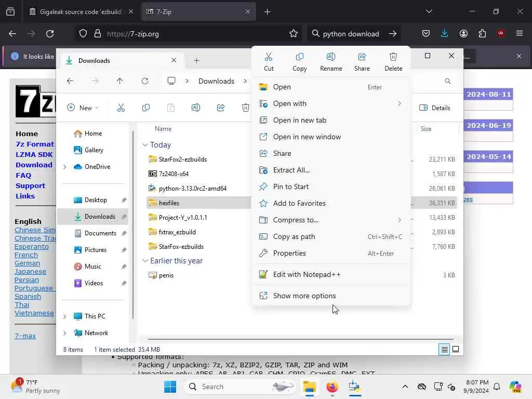
Task: Choose Open from context menu
Action: tap(331, 87)
